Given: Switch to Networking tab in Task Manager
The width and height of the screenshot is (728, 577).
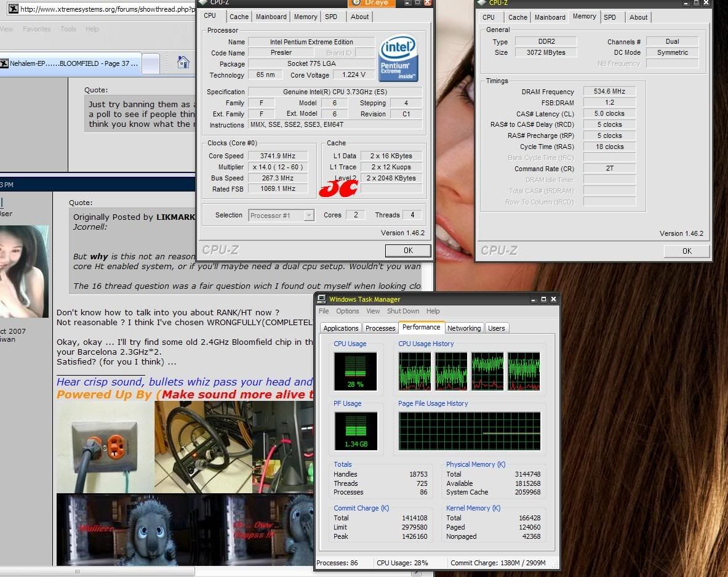Looking at the screenshot, I should point(464,328).
